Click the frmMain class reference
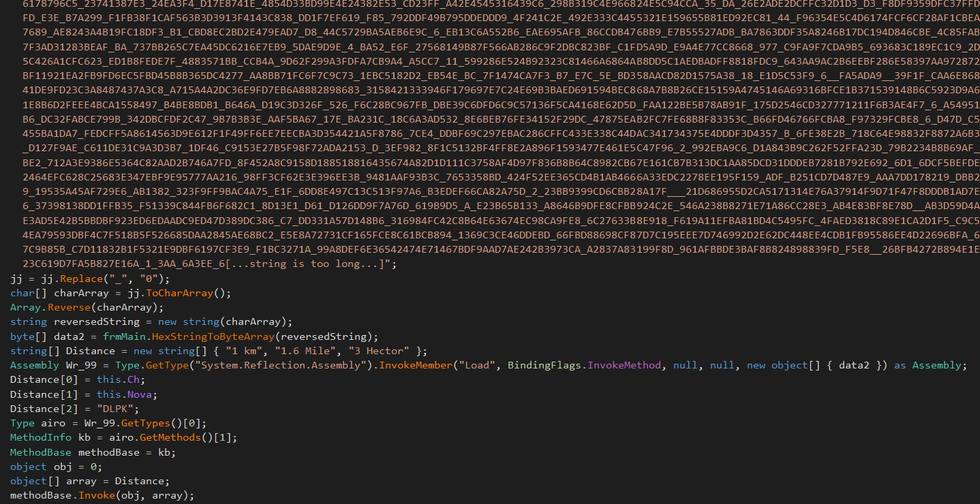This screenshot has width=980, height=504. pyautogui.click(x=123, y=336)
